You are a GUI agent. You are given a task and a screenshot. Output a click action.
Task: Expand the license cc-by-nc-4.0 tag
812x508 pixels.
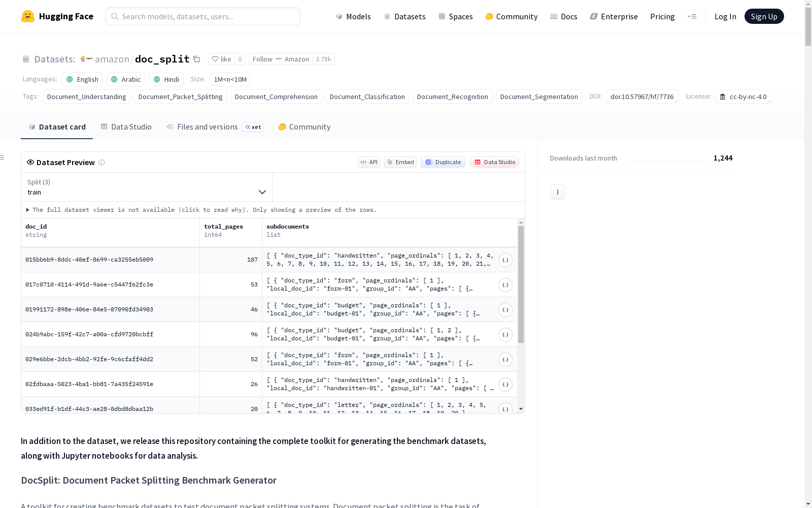pos(743,97)
